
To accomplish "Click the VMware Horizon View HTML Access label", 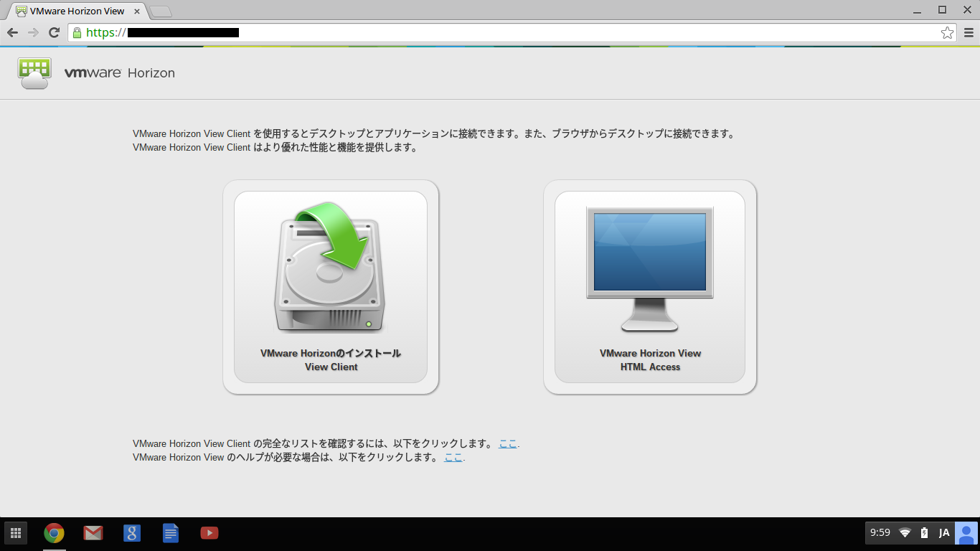I will tap(650, 360).
